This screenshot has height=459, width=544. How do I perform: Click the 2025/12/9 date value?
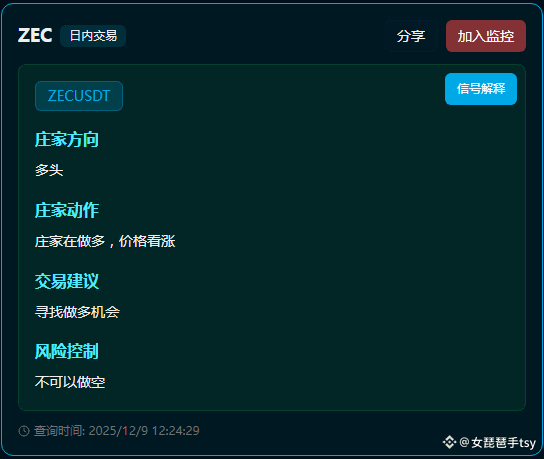[x=118, y=431]
